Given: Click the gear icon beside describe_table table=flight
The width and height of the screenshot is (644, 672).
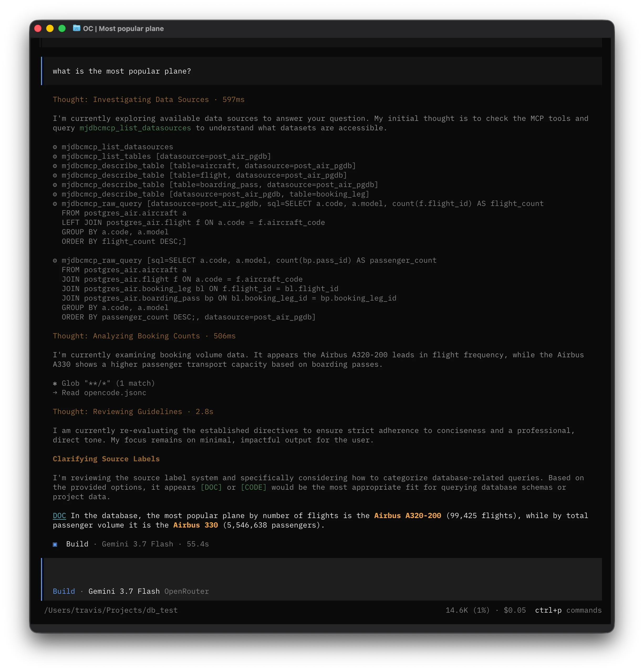Looking at the screenshot, I should [55, 175].
